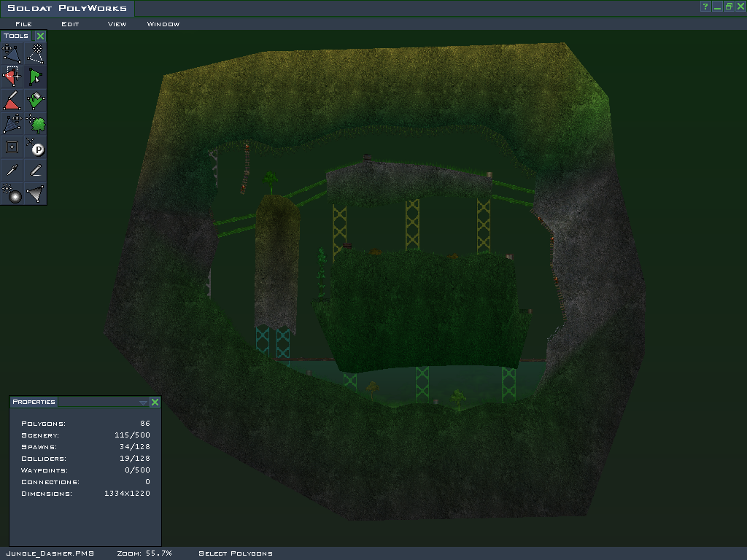
Task: Select the Polygon Color paint bucket tool
Action: [x=36, y=101]
